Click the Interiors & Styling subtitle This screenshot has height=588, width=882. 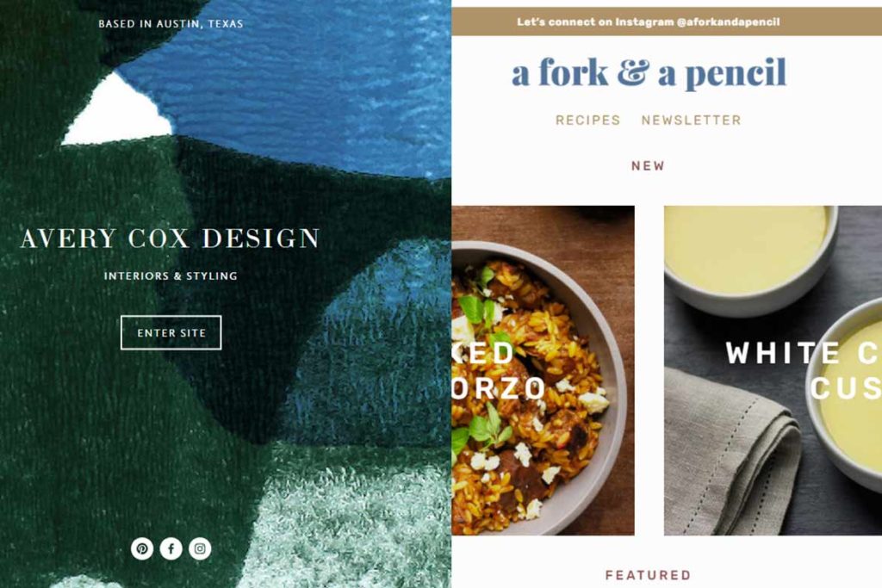(x=171, y=276)
